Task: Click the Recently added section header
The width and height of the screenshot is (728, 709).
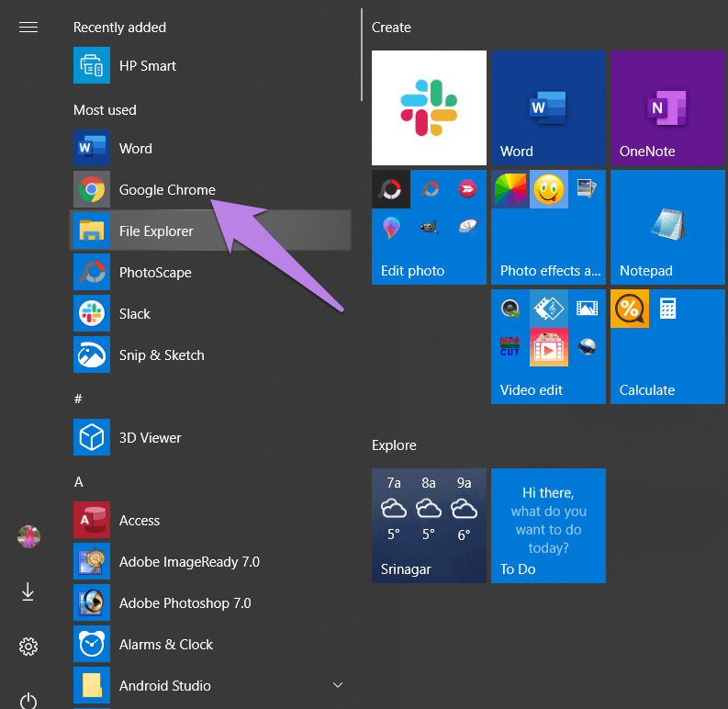Action: tap(119, 28)
